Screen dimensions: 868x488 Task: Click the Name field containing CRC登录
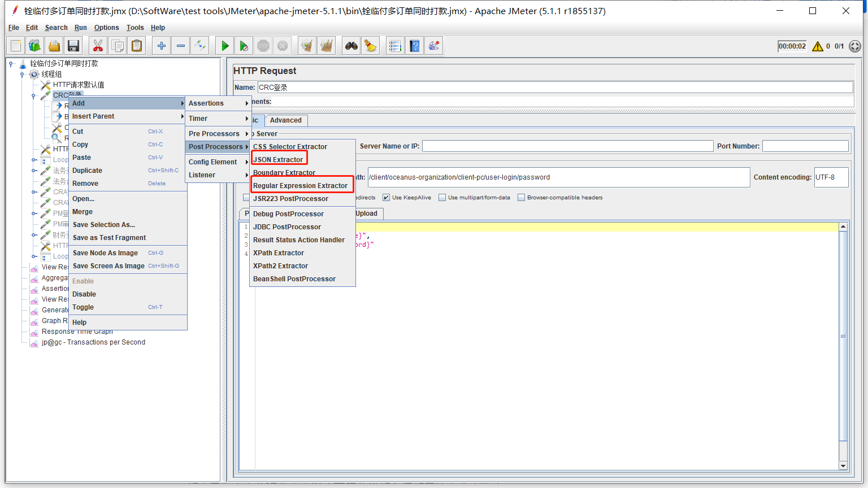(x=555, y=88)
